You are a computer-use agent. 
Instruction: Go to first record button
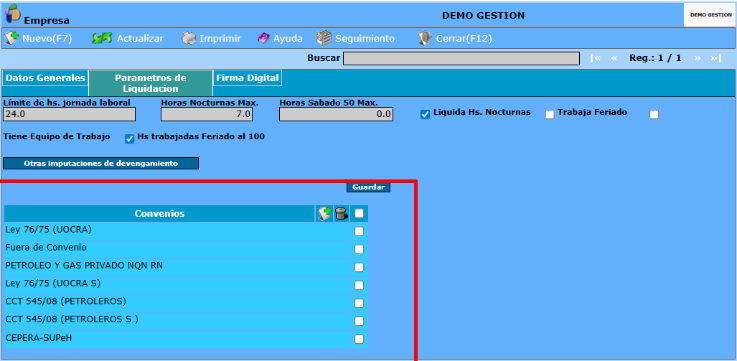click(596, 58)
